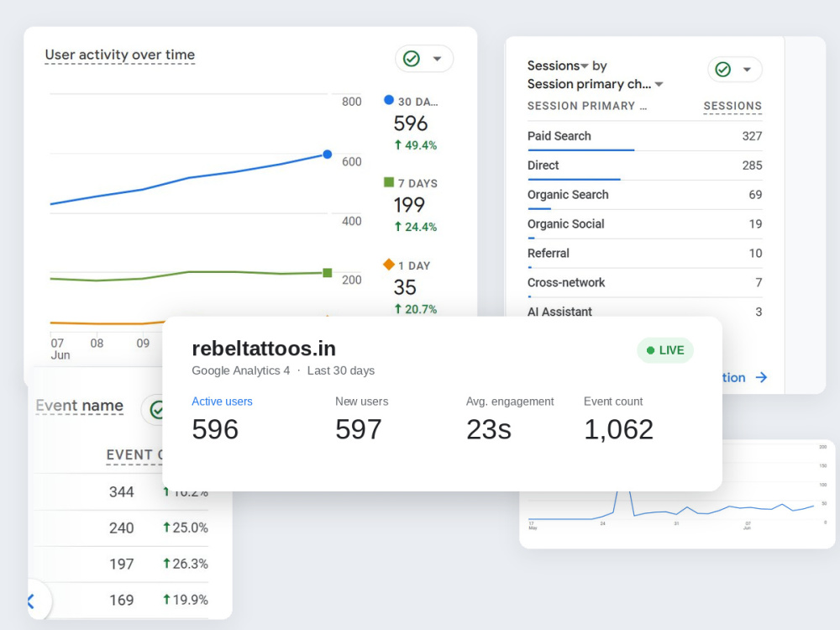Click the blue endpoint marker on 30-day line

point(328,155)
